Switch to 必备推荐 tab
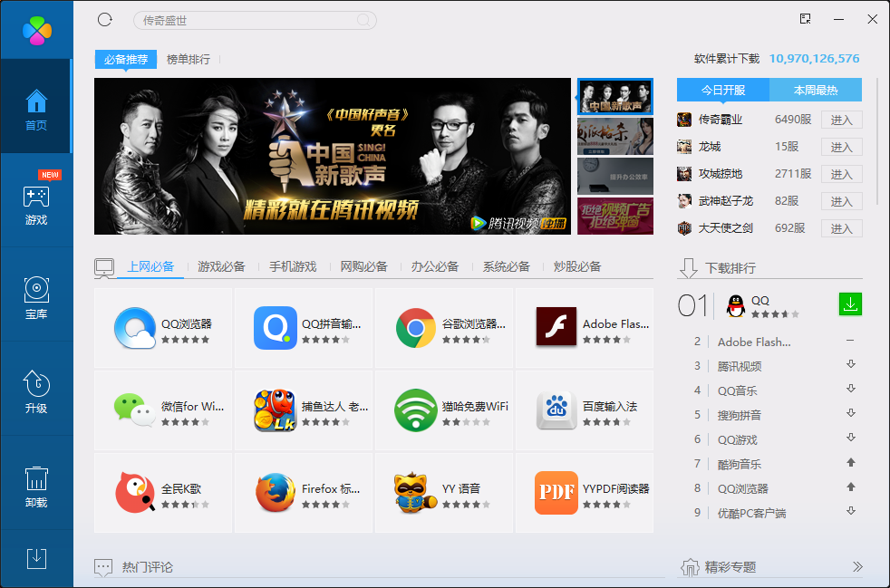890x588 pixels. tap(126, 59)
